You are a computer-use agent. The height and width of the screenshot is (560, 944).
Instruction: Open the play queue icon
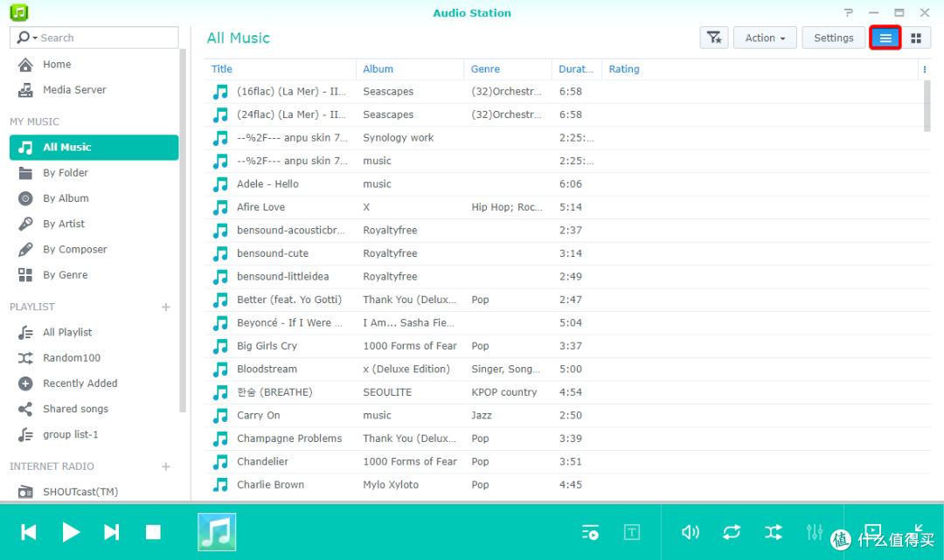(x=591, y=532)
